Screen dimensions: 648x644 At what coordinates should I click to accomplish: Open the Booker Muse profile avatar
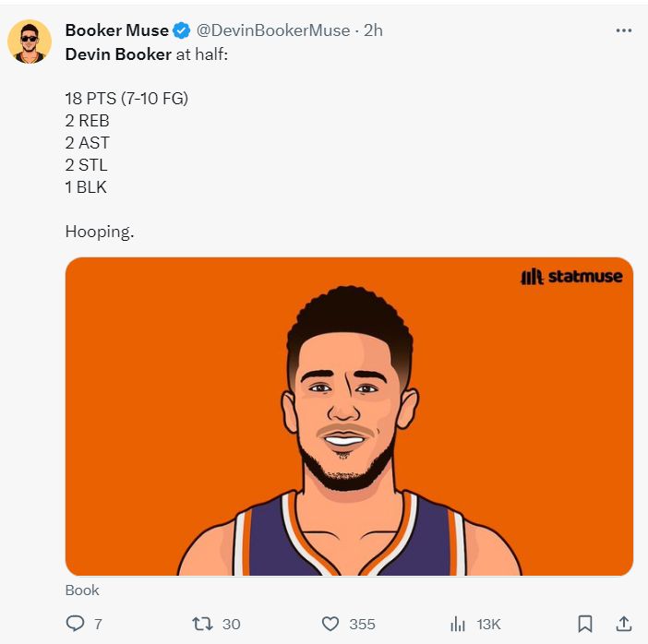pyautogui.click(x=30, y=42)
